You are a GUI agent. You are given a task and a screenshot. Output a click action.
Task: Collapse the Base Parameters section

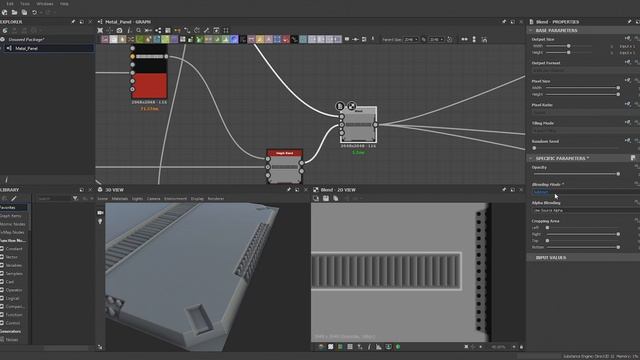(x=531, y=31)
